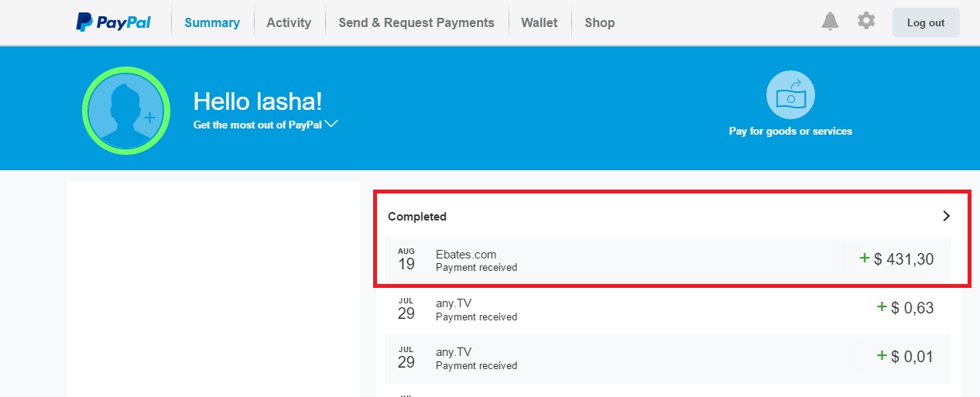Open the any.TV $0,63 payment

point(667,309)
